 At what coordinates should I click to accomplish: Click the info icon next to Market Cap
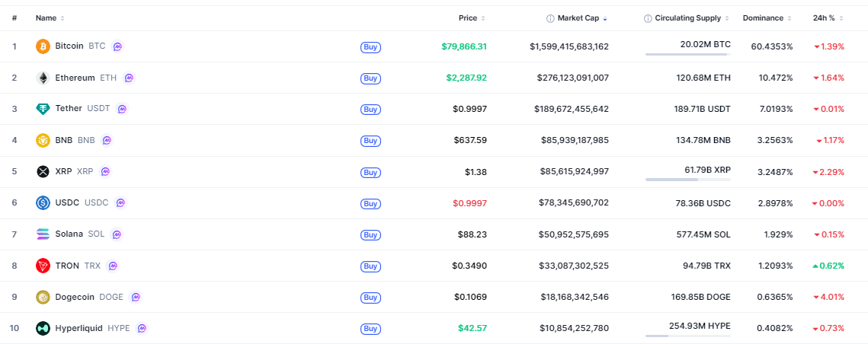pos(550,18)
